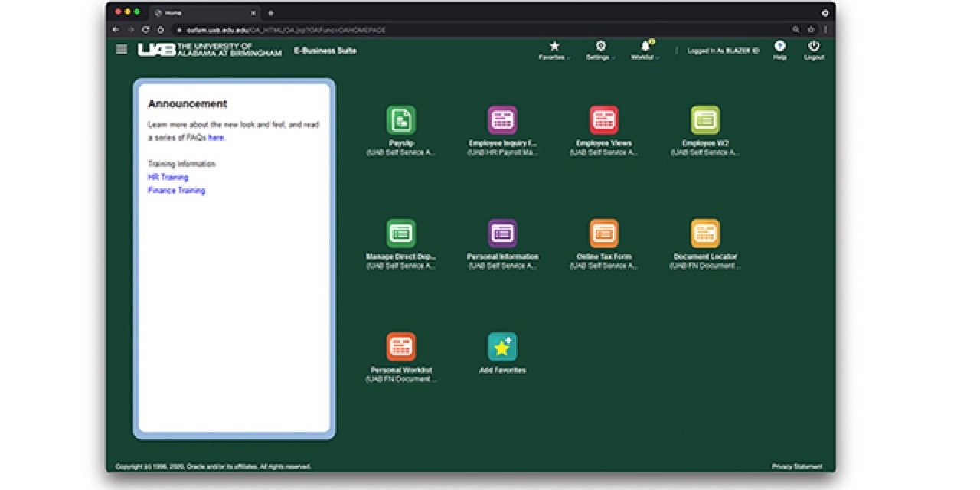Click the Add Favorites star icon
The image size is (980, 490).
[x=502, y=347]
